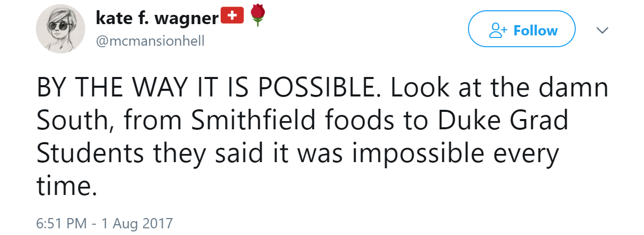Click the kate f. wagner display name

pyautogui.click(x=157, y=18)
